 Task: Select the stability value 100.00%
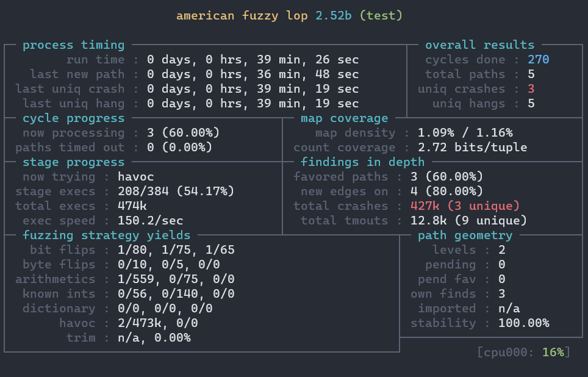click(x=523, y=323)
